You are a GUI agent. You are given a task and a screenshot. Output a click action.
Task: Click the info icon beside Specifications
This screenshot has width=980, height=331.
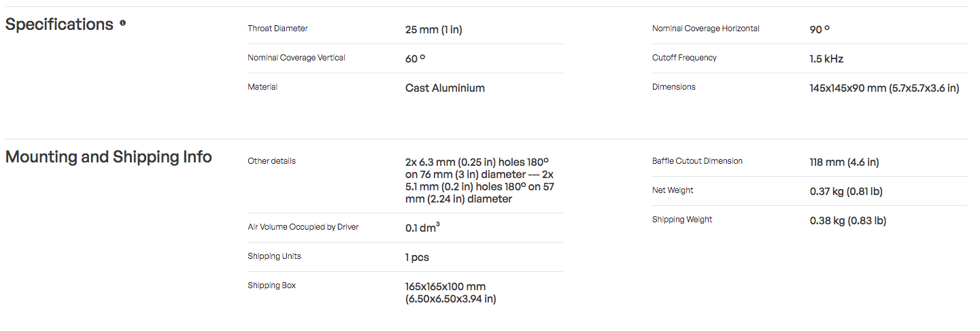[x=123, y=23]
